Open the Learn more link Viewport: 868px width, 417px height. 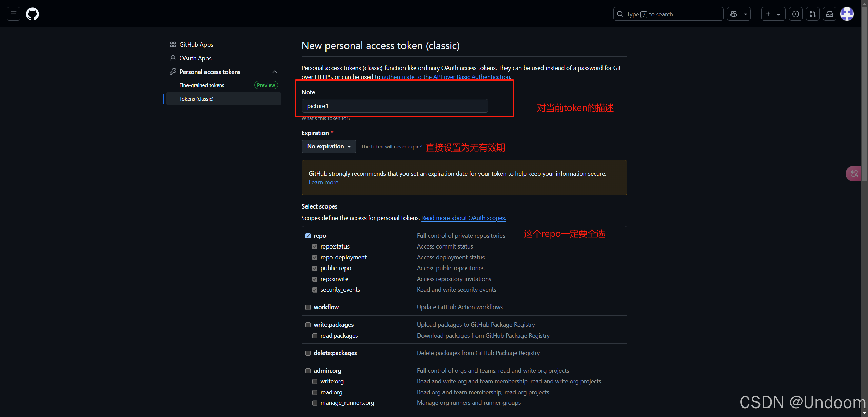[x=323, y=182]
